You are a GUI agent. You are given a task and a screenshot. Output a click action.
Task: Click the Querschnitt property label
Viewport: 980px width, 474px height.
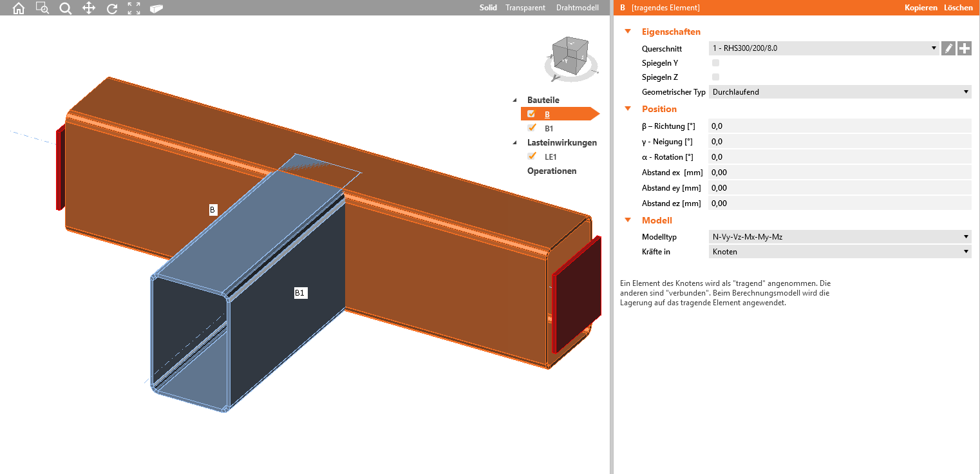[x=662, y=49]
